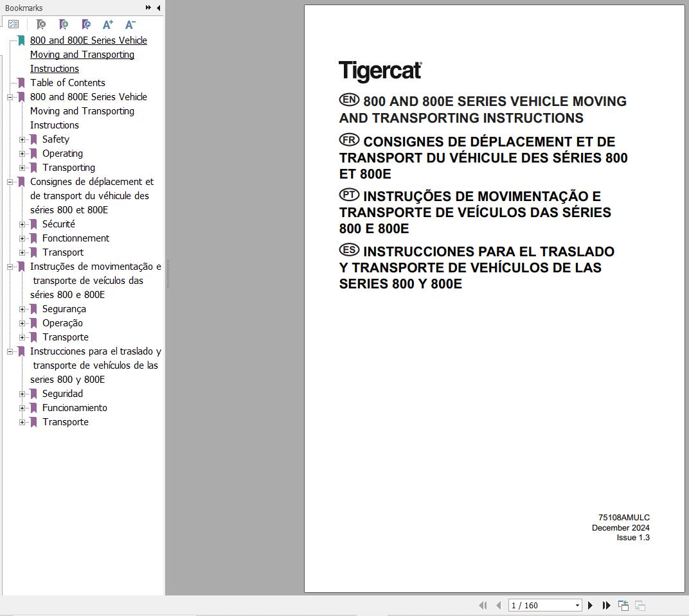Expand the Funcionamiento bookmark

(x=22, y=408)
